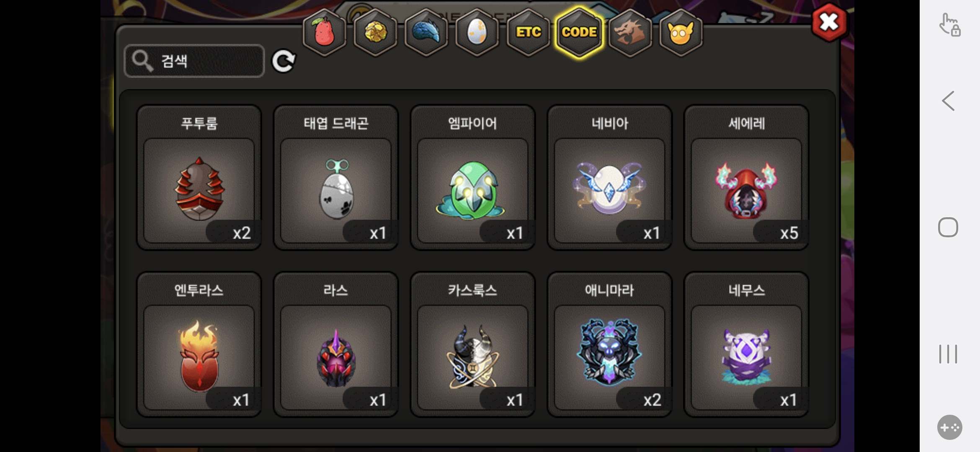
Task: Choose the 애니마라 skull egg
Action: coord(610,344)
